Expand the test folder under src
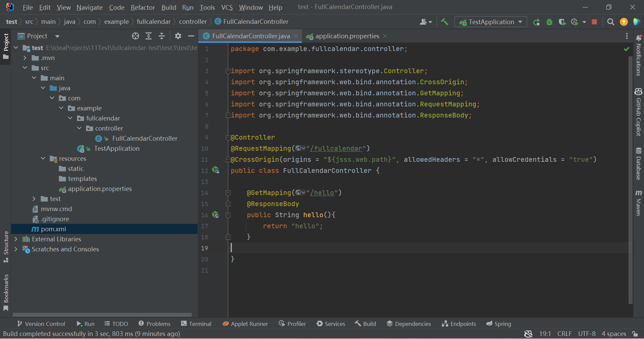 pyautogui.click(x=34, y=199)
